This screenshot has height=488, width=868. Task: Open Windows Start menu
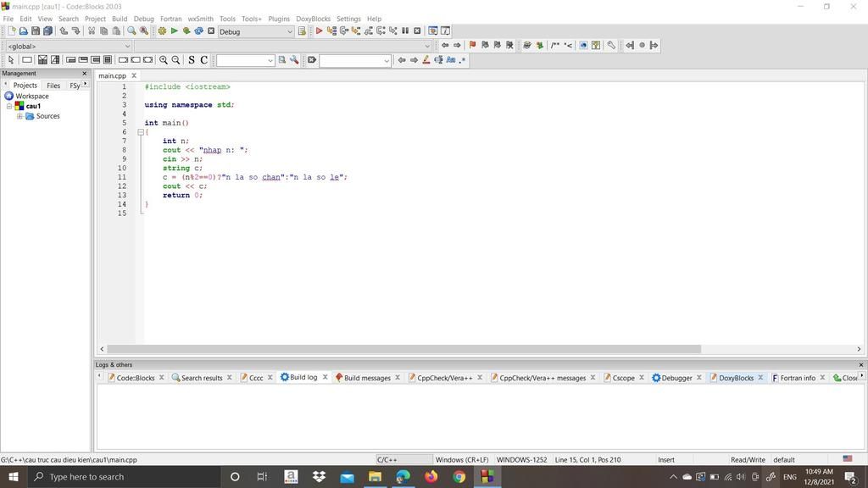[14, 476]
